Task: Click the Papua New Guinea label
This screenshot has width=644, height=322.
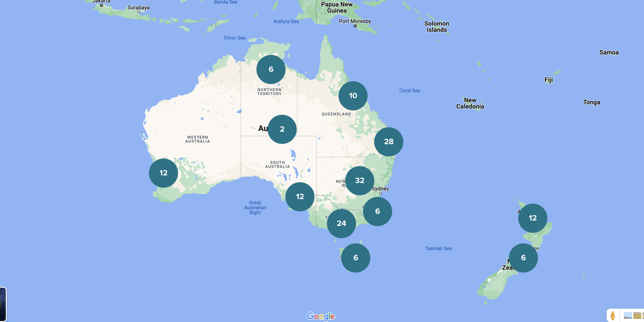Action: [337, 7]
